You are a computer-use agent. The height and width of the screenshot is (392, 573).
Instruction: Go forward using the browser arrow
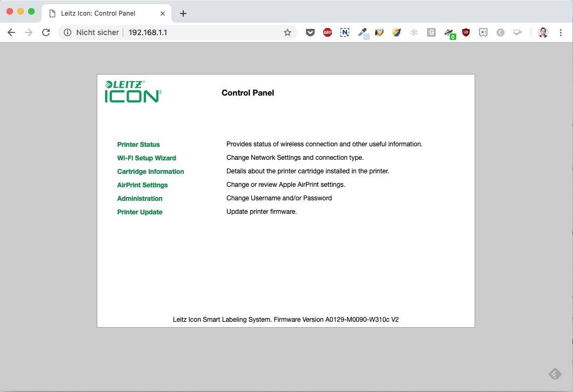pos(29,32)
